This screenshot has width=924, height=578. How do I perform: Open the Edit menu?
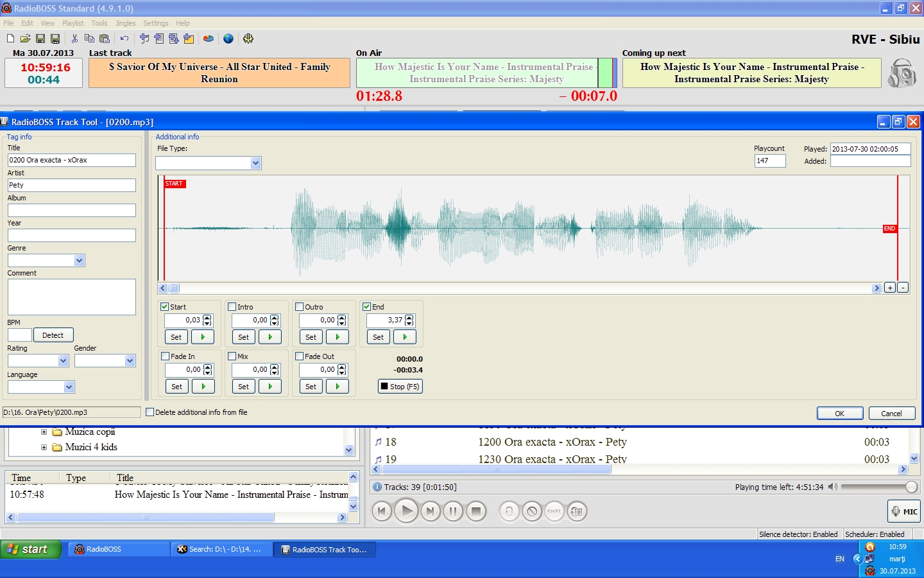pyautogui.click(x=27, y=23)
